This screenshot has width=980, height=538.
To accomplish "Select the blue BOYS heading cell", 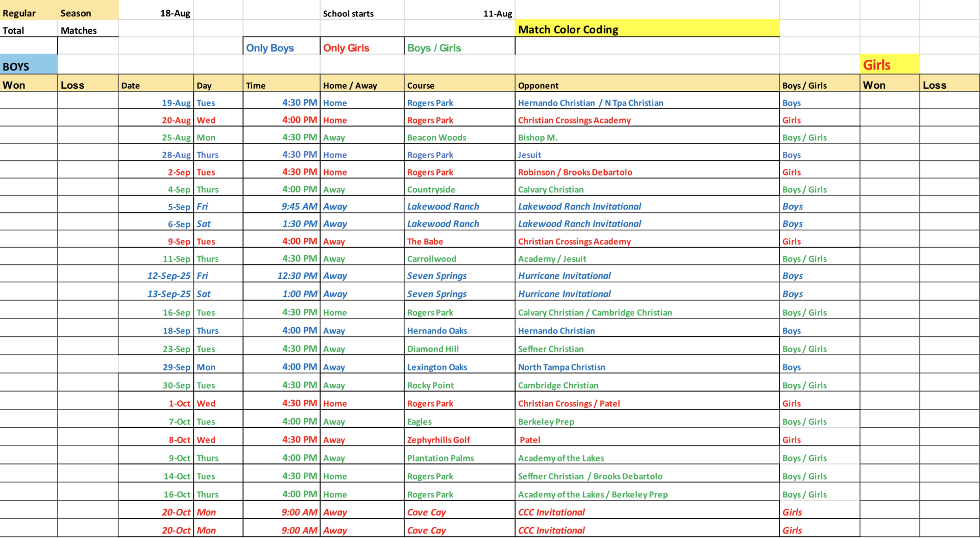I will click(29, 66).
